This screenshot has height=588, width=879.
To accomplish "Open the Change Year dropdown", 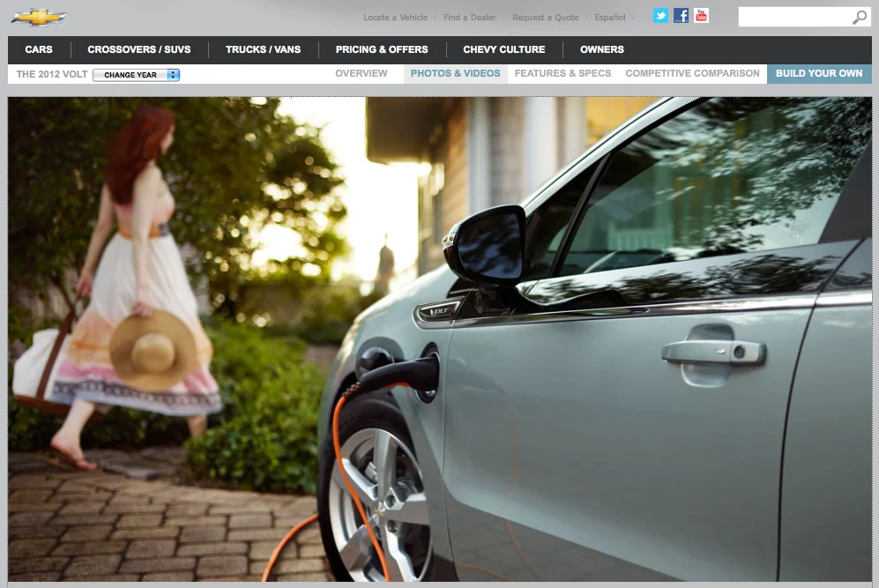I will pyautogui.click(x=137, y=75).
